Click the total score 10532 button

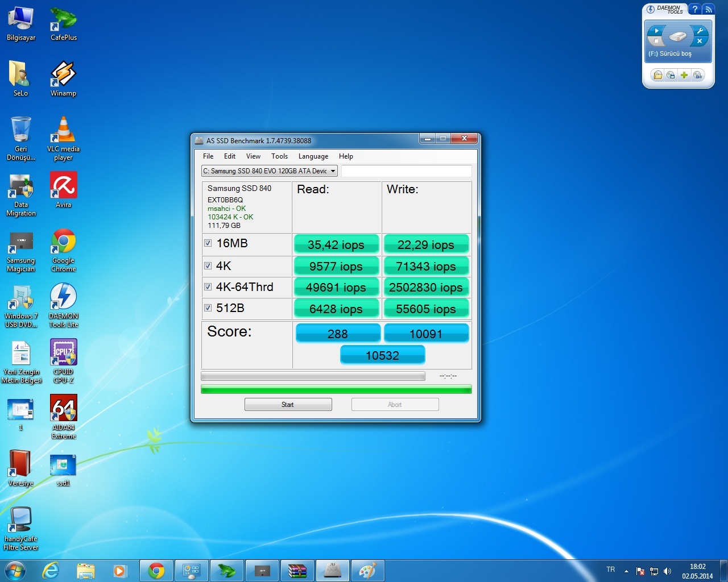[x=383, y=355]
